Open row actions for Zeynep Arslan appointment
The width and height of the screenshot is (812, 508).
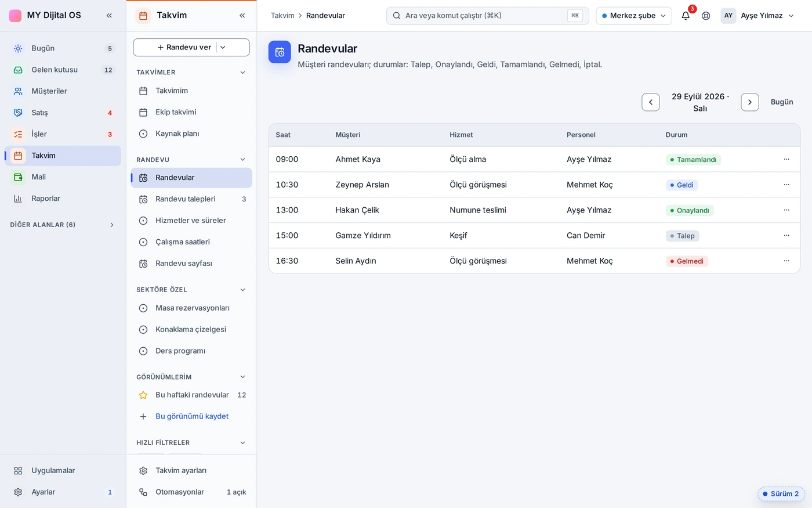click(x=786, y=185)
